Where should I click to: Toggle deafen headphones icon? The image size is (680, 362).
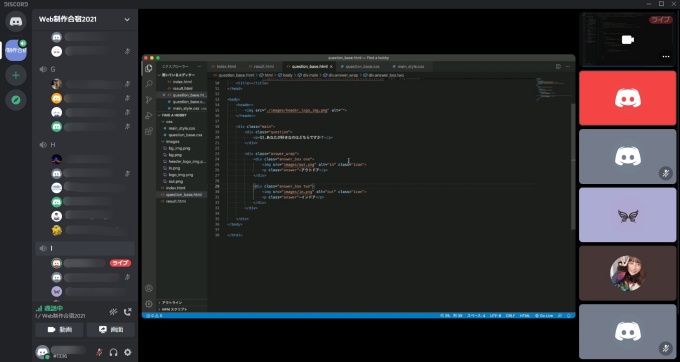114,352
